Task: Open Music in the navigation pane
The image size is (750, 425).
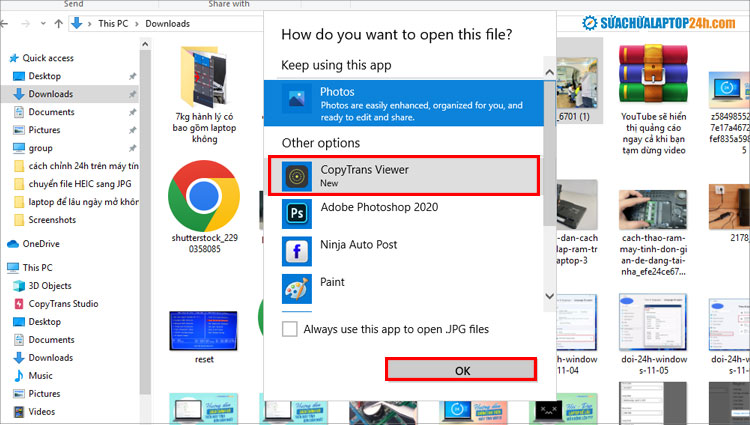Action: tap(41, 375)
